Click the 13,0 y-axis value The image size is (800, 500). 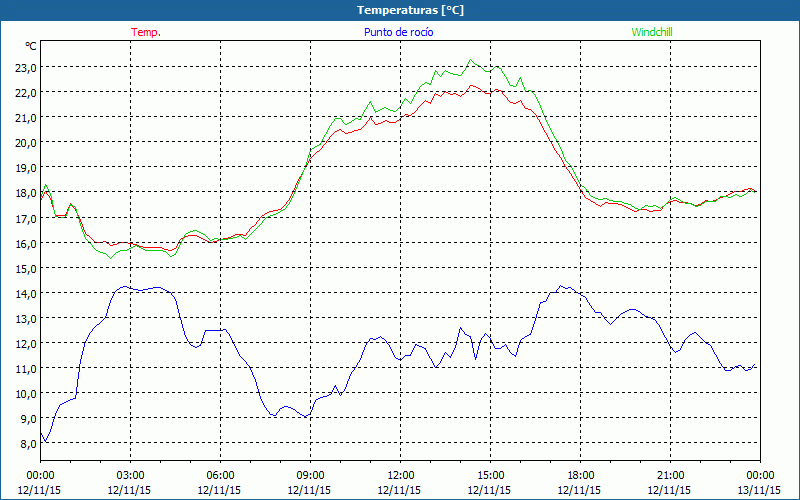click(26, 318)
